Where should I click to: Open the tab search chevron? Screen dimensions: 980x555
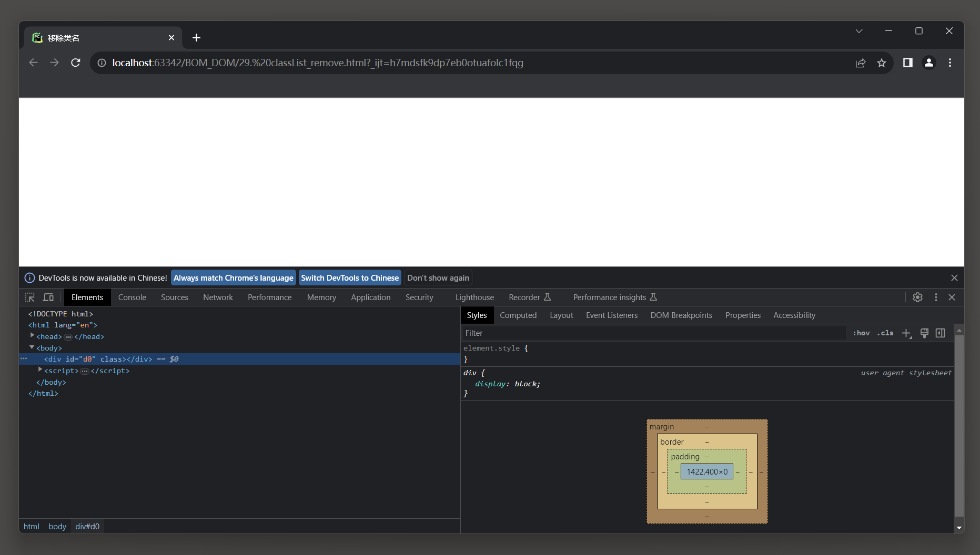(859, 31)
